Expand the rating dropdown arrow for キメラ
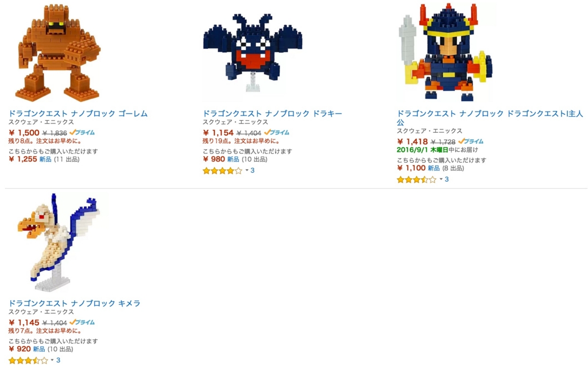 pyautogui.click(x=52, y=360)
